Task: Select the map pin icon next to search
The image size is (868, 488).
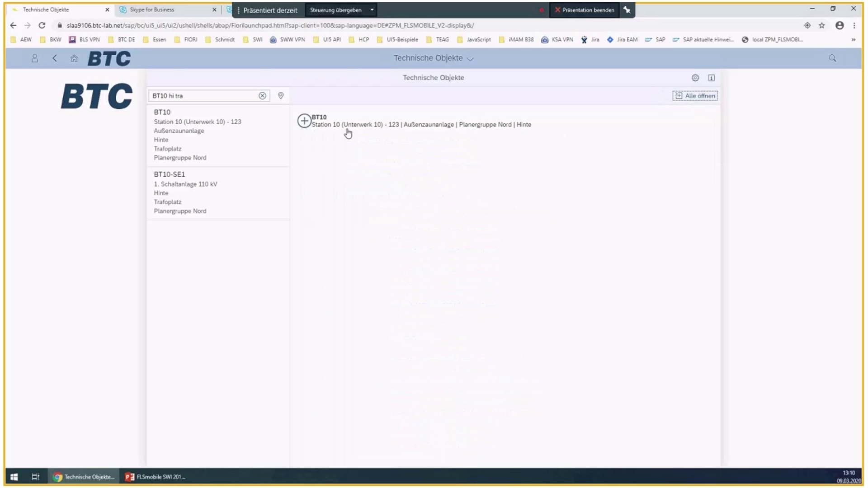Action: [280, 96]
